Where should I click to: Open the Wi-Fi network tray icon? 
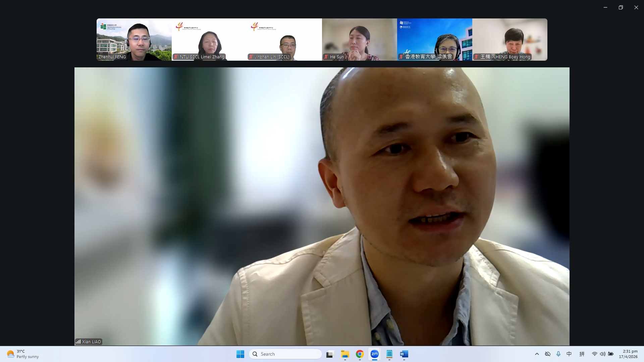pyautogui.click(x=594, y=354)
